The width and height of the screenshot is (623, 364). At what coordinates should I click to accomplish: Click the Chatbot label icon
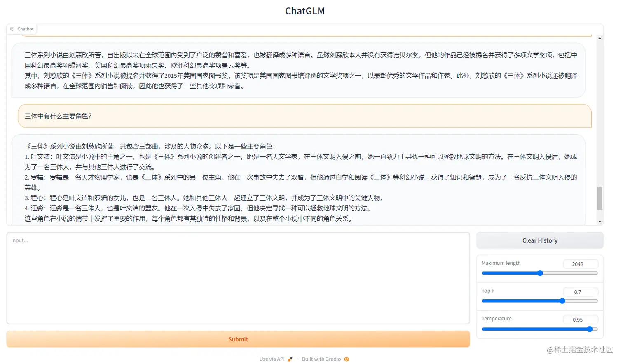pyautogui.click(x=12, y=29)
